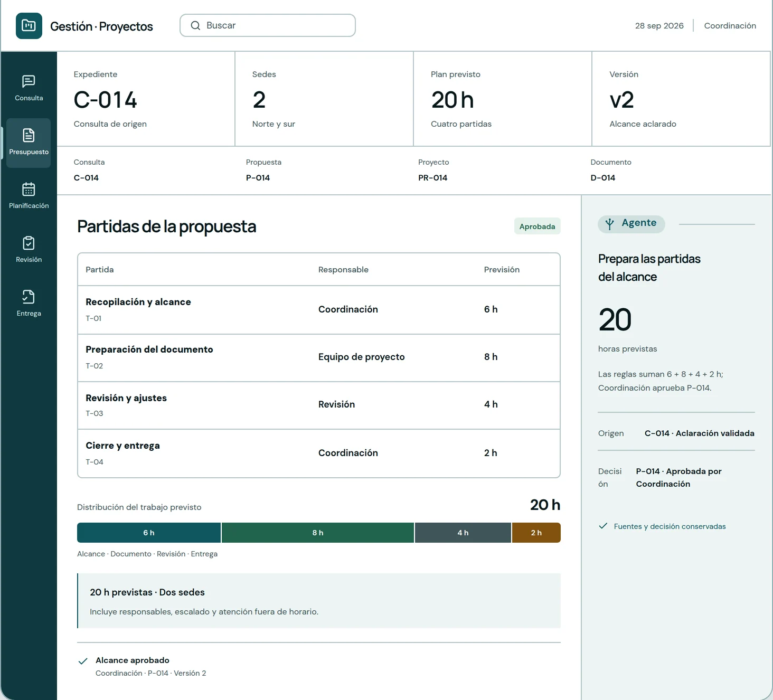Click checkmark beside Fuentes y decisión conservadas
This screenshot has height=700, width=773.
pyautogui.click(x=603, y=526)
